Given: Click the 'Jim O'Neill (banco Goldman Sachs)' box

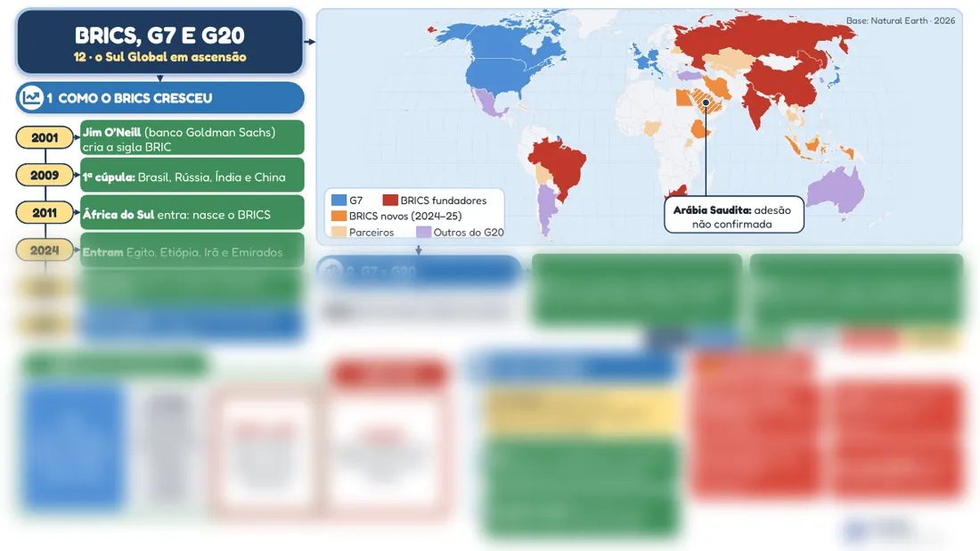Looking at the screenshot, I should [192, 137].
